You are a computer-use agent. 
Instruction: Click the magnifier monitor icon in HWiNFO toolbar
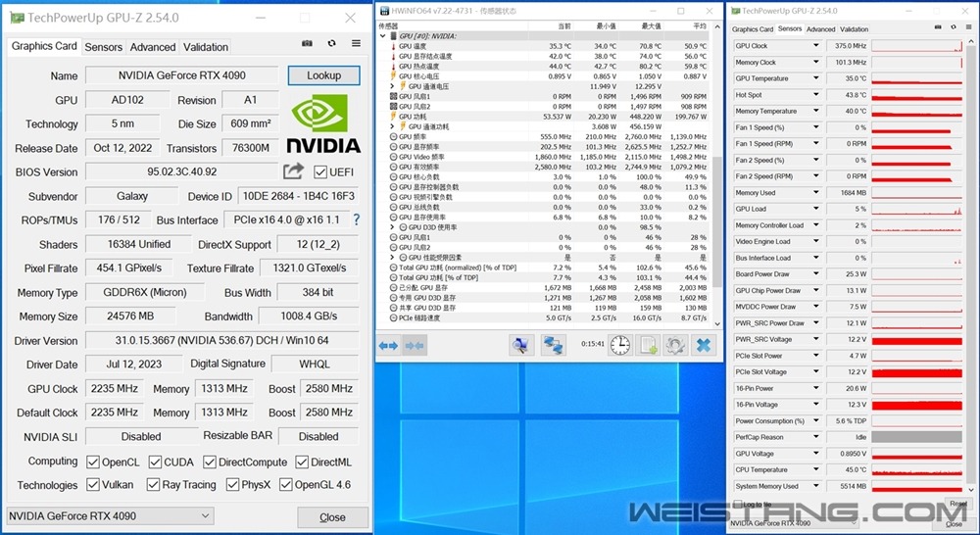pos(521,344)
